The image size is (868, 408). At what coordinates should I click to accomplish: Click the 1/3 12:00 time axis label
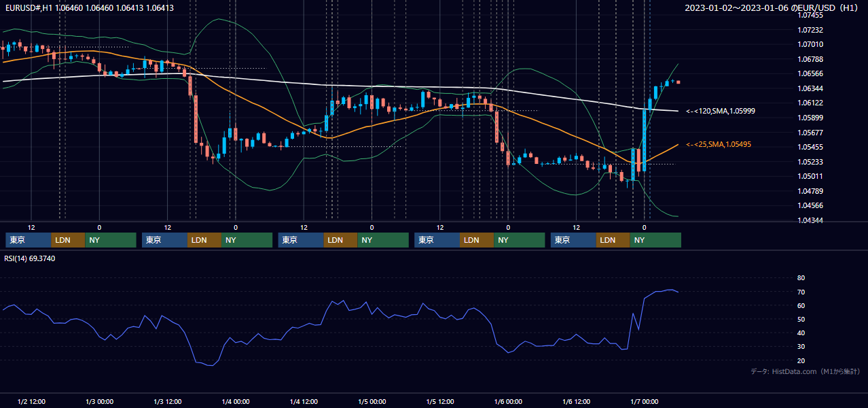167,401
